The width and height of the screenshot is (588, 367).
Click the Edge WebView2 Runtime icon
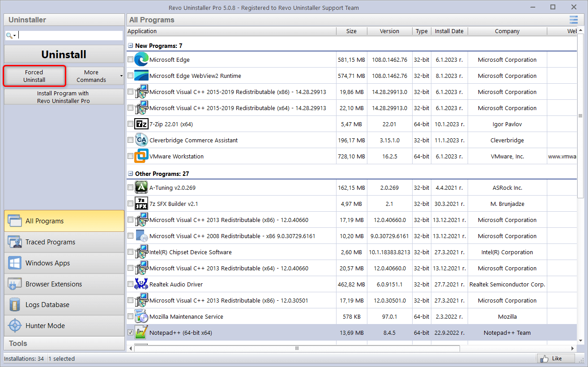coord(141,76)
